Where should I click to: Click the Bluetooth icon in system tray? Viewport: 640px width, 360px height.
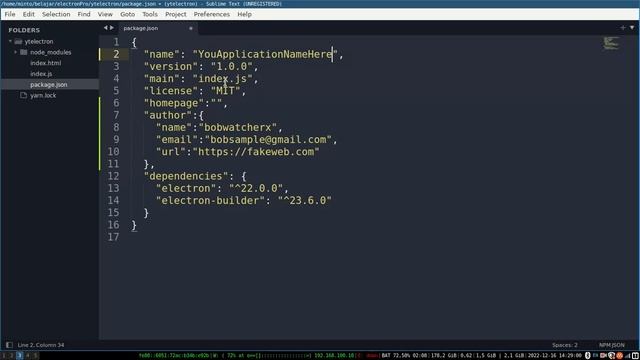pyautogui.click(x=588, y=356)
